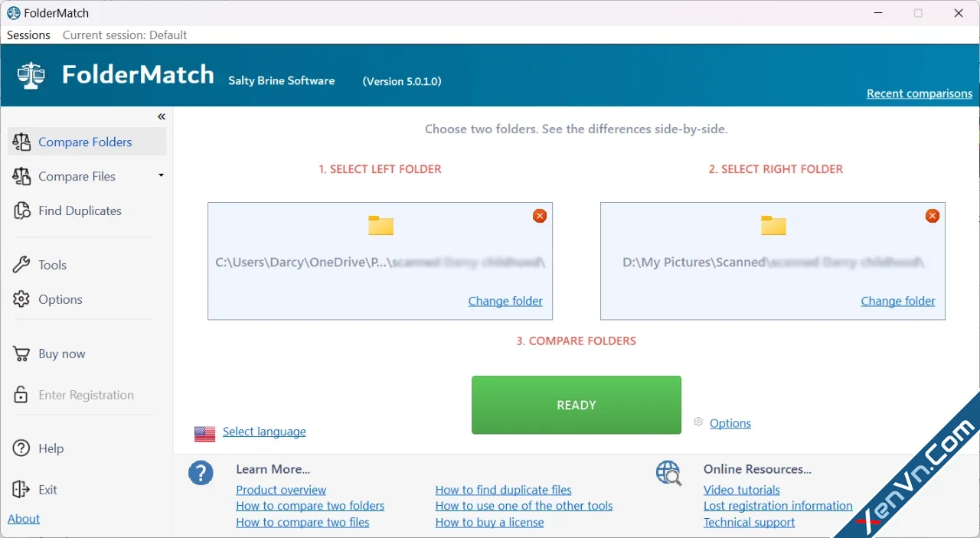Click the Options gear icon in sidebar
Screen dimensions: 980x538
click(21, 299)
